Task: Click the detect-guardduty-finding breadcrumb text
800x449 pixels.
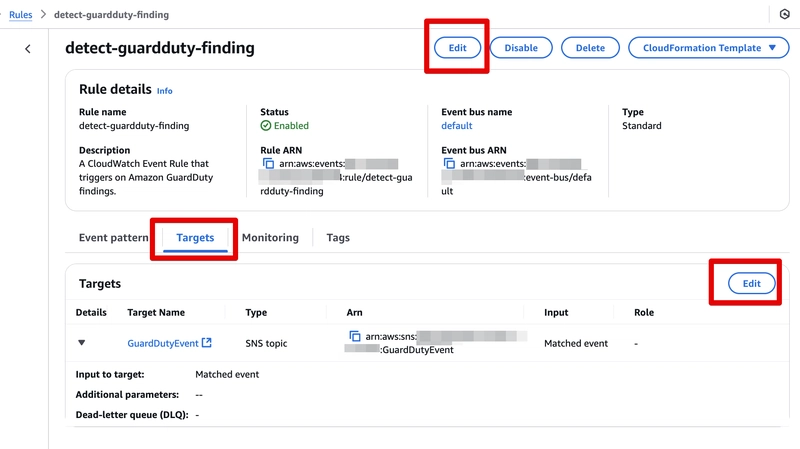Action: [x=111, y=15]
